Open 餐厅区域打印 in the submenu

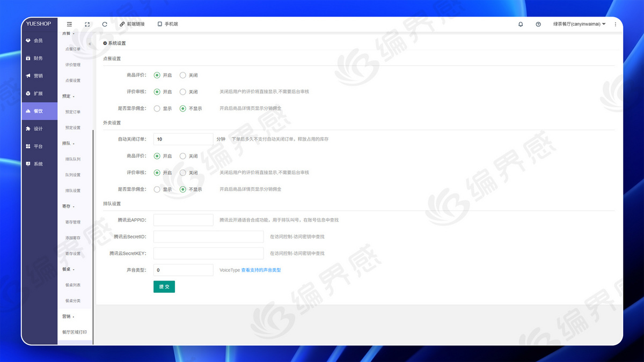pos(75,332)
